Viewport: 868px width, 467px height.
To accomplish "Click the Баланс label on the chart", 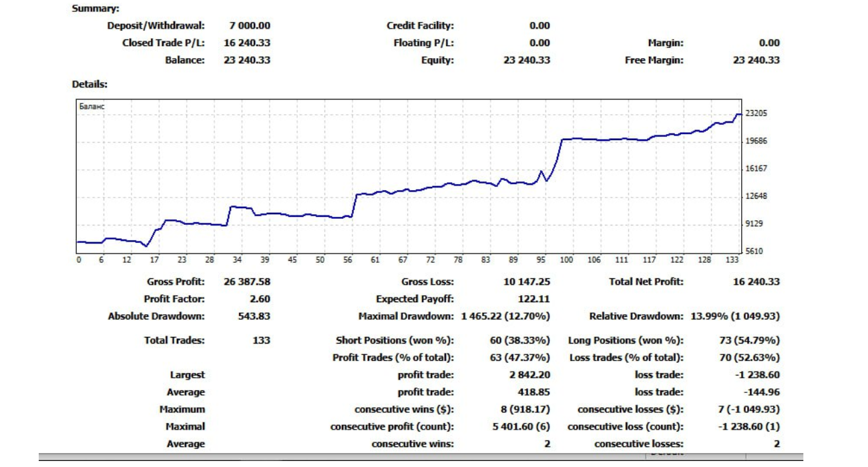I will pos(92,106).
